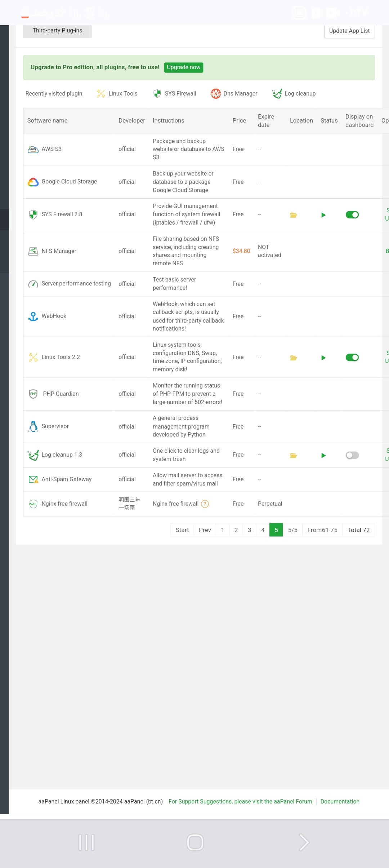389x868 pixels.
Task: Click SYS Firewall green status play icon
Action: (x=323, y=215)
